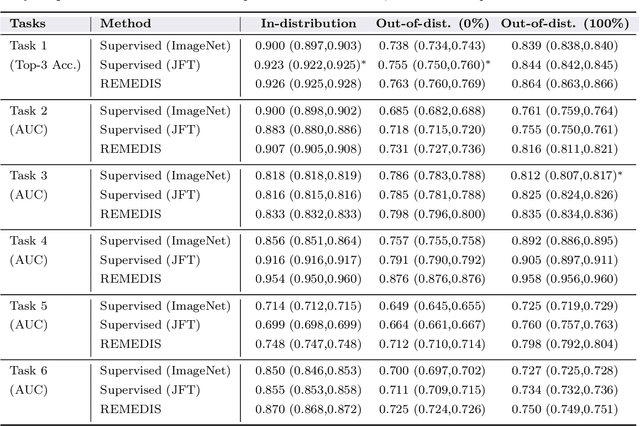Click the Out-of-dist. (0%) header
This screenshot has width=640, height=426.
(430, 23)
